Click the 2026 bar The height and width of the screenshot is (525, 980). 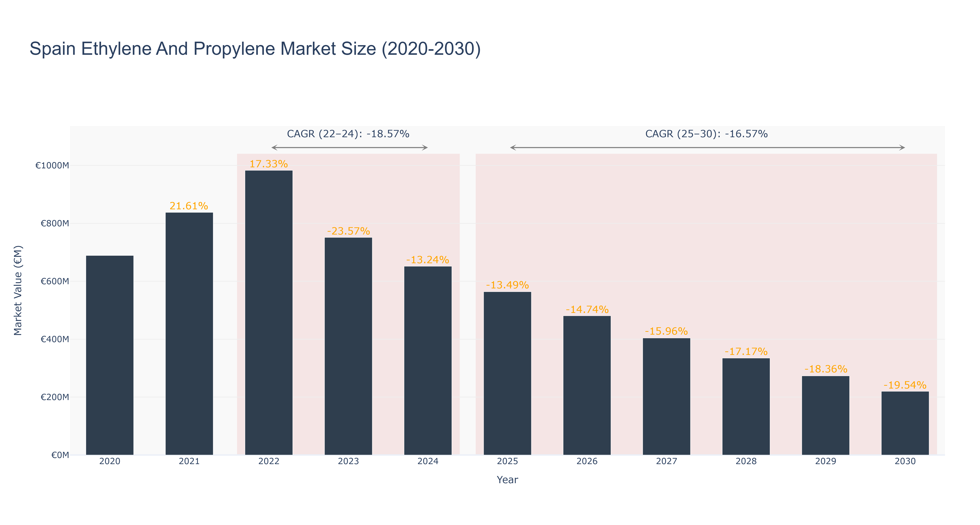(587, 385)
